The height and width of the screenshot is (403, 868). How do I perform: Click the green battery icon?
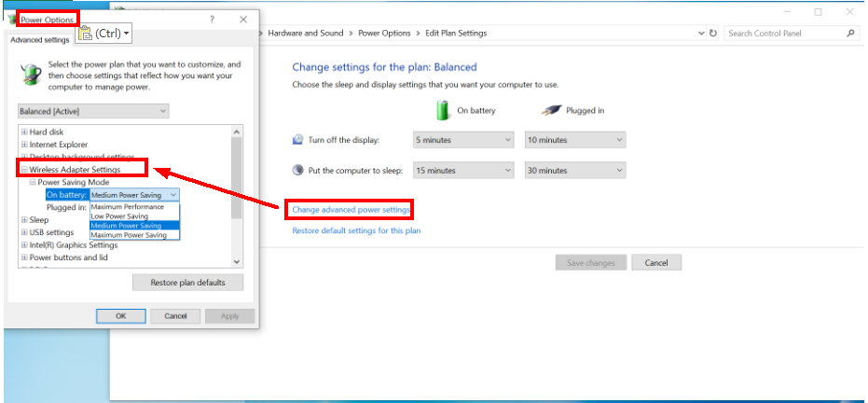pyautogui.click(x=444, y=109)
